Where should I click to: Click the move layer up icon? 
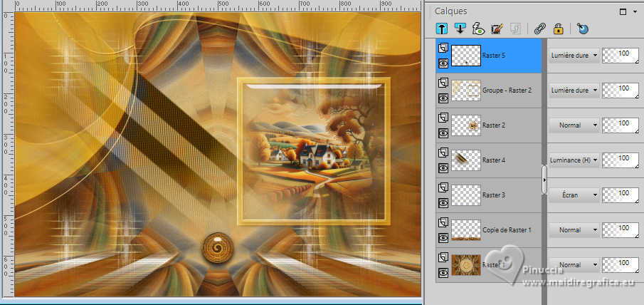point(441,29)
